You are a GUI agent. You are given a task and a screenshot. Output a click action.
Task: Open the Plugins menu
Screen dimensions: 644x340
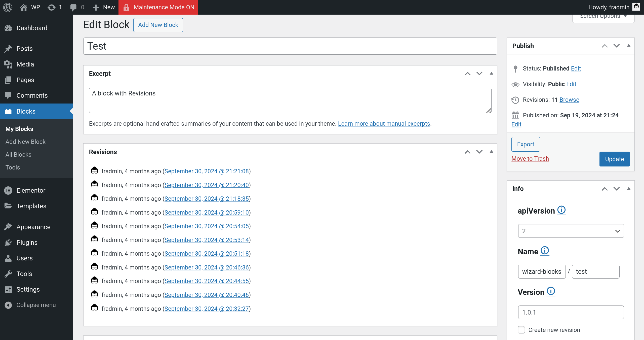(27, 243)
